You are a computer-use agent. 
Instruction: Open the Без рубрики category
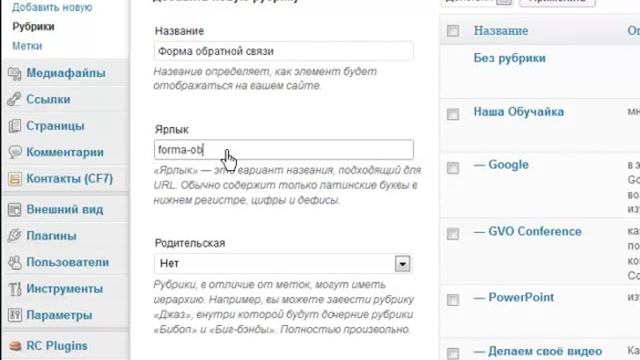pyautogui.click(x=509, y=58)
